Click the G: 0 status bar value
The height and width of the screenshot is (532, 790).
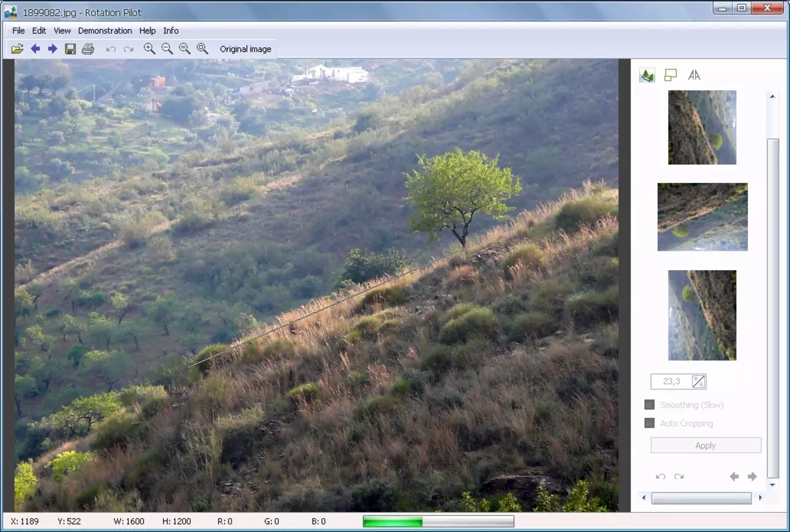[x=271, y=521]
